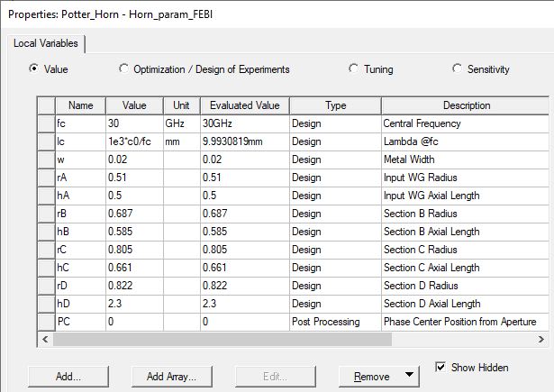Screen dimensions: 554x392
Task: Click the Add Array... button
Action: click(172, 377)
